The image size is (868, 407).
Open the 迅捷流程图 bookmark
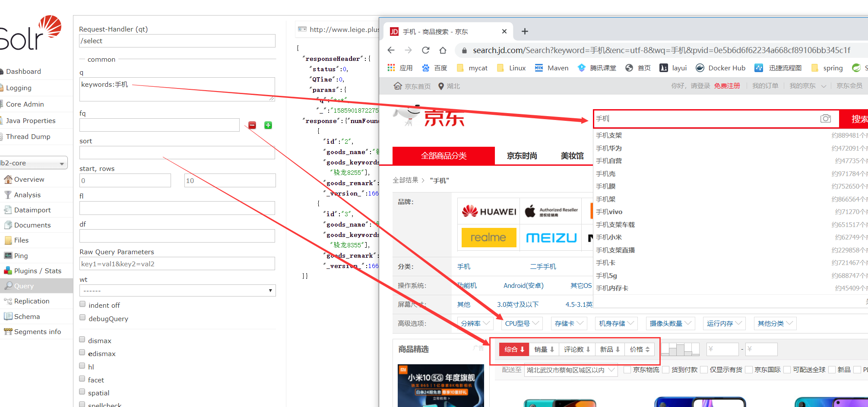(778, 68)
